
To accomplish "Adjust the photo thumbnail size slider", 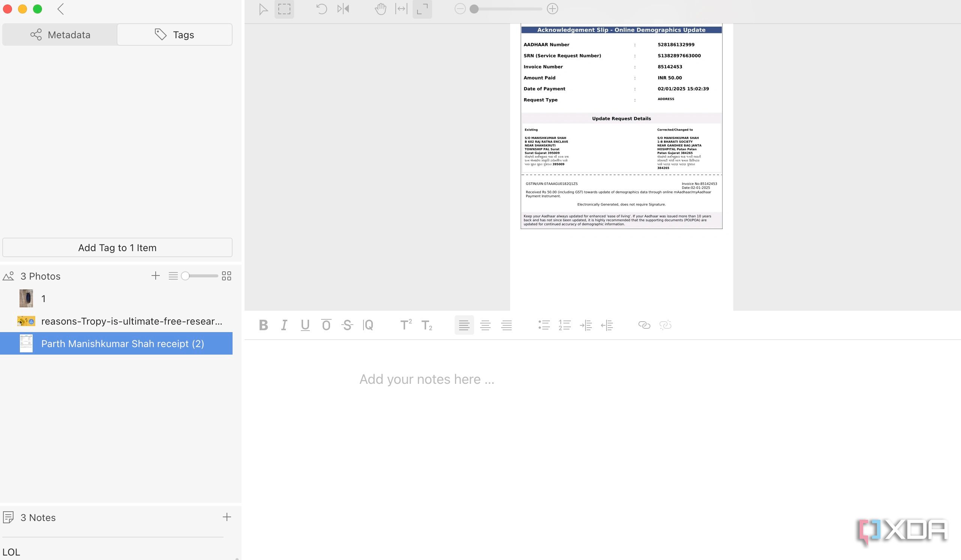I will [x=200, y=276].
